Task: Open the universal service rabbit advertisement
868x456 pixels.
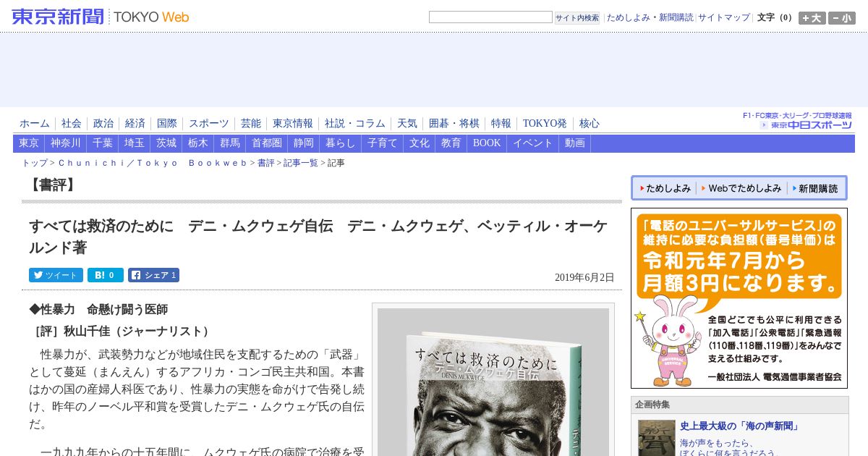Action: pos(739,298)
